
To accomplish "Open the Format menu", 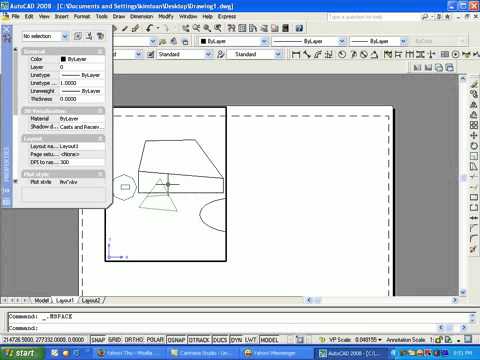I will tap(82, 16).
